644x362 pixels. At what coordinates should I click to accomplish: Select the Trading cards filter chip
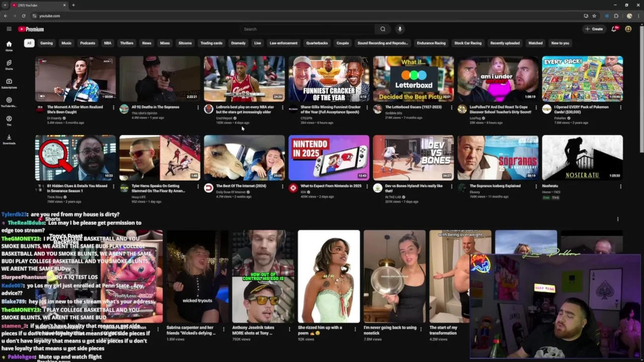[211, 43]
